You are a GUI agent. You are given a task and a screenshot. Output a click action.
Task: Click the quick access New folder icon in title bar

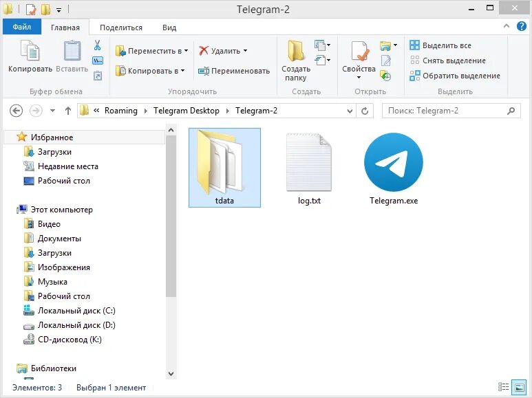46,9
